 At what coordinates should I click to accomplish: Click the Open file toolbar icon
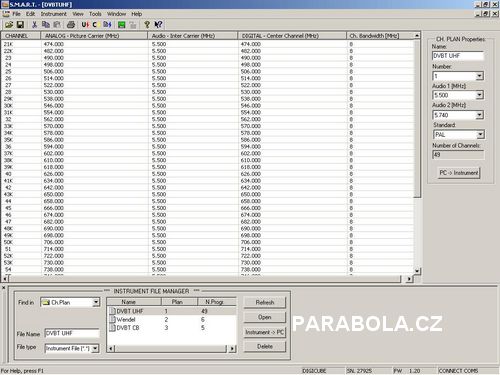[x=9, y=25]
